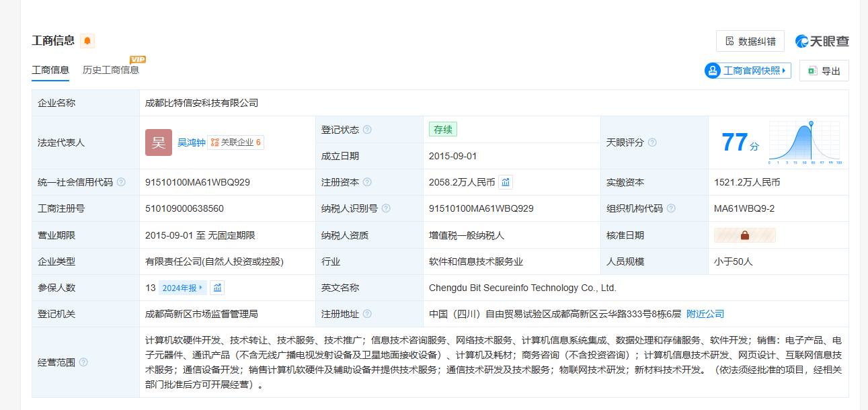Select paid-in capital 1521.2万人民币
Screen dimensions: 868x410
pos(747,182)
